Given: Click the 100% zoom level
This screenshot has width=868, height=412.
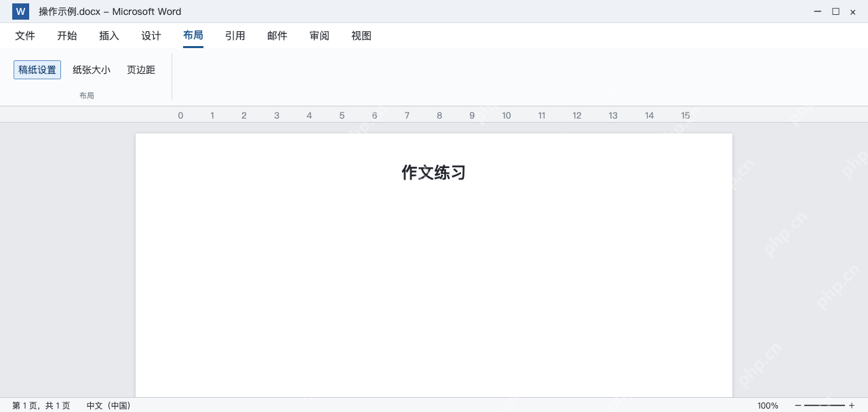Looking at the screenshot, I should (x=768, y=405).
